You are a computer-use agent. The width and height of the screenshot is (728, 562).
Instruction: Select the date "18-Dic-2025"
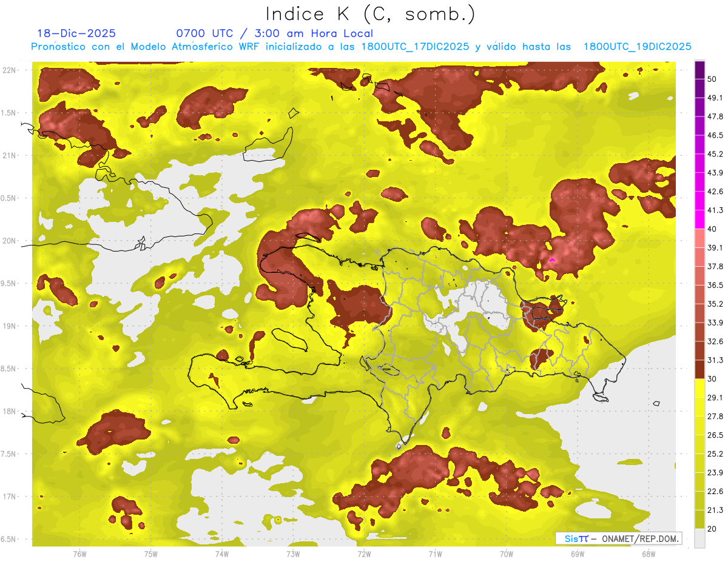pos(76,33)
